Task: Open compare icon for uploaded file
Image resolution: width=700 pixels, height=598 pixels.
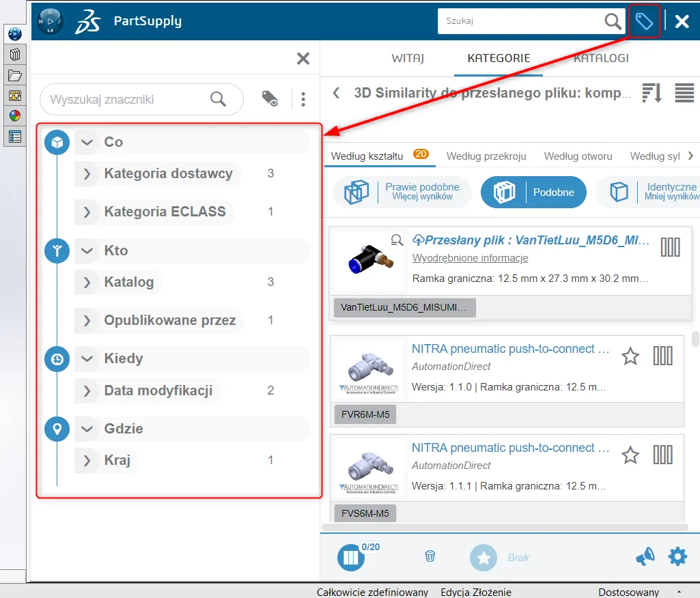Action: click(x=670, y=247)
